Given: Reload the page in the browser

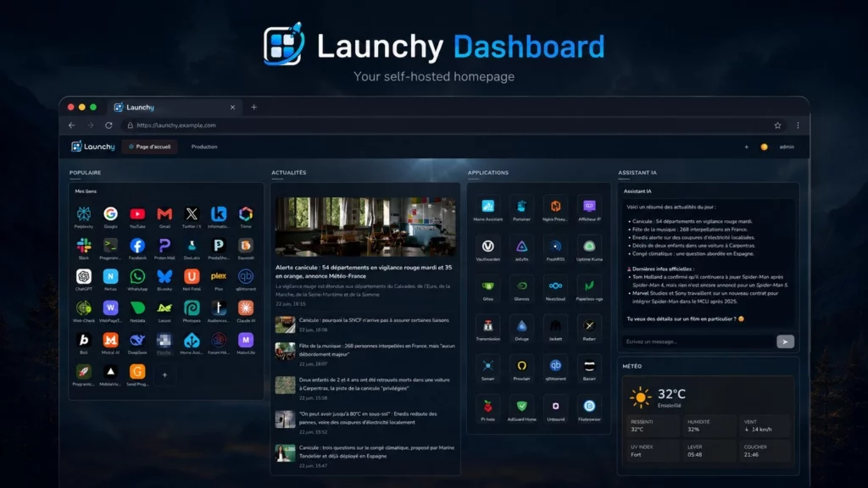Looking at the screenshot, I should (108, 125).
